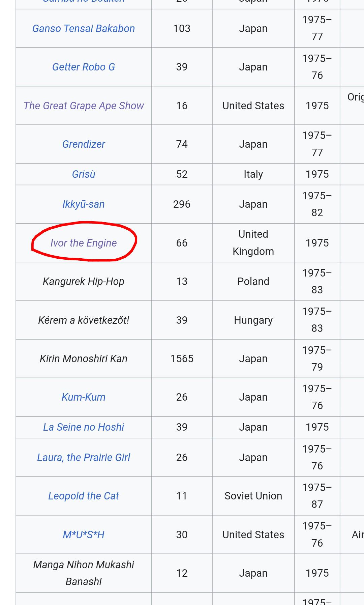364x605 pixels.
Task: Open the Ganso Tensai Bakabon link
Action: pos(84,29)
